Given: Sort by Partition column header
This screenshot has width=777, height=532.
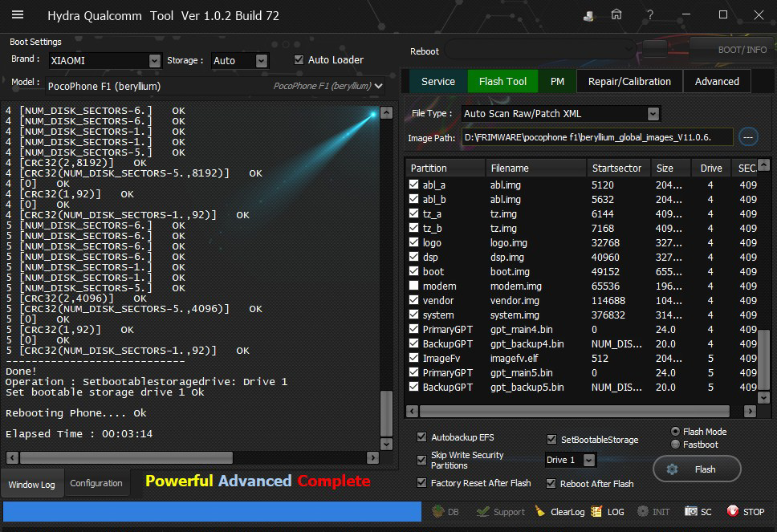Looking at the screenshot, I should [x=445, y=168].
